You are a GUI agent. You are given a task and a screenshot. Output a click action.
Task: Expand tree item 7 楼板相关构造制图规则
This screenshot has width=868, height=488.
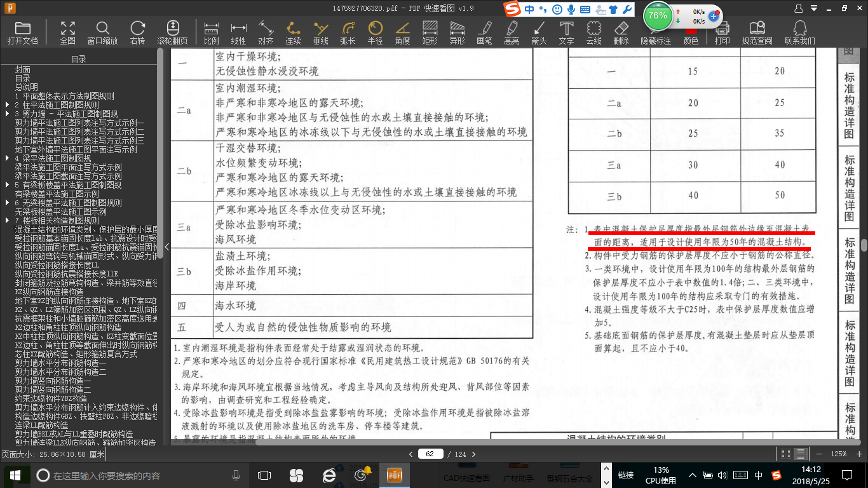[x=7, y=220]
